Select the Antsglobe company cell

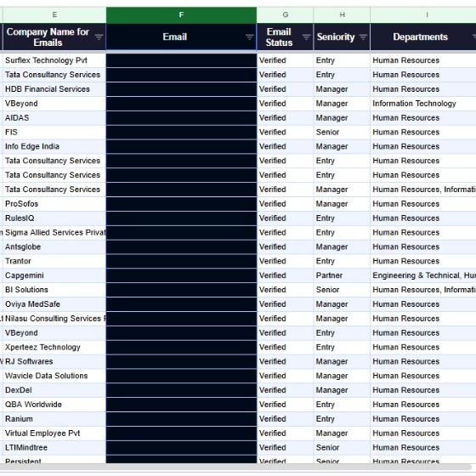tap(54, 246)
